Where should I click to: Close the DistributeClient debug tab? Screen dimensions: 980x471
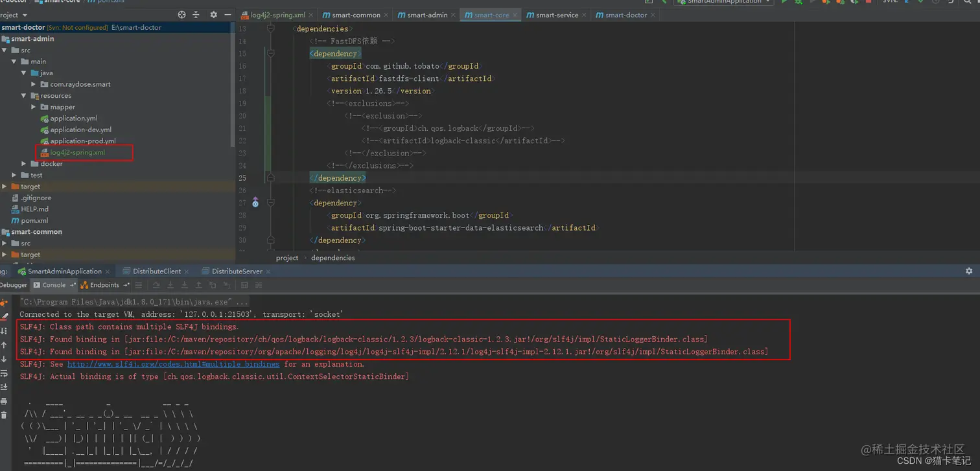[187, 271]
